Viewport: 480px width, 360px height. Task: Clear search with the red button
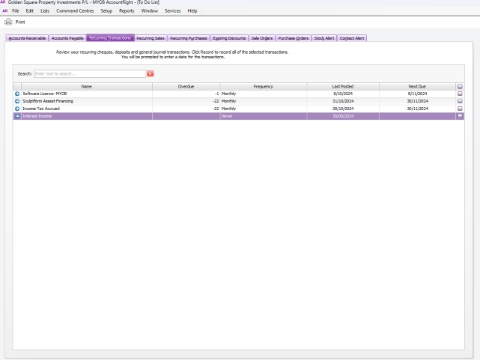(x=150, y=74)
